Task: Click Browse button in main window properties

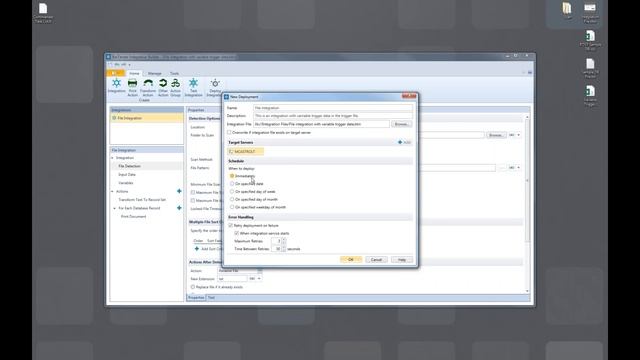Action: (x=496, y=135)
